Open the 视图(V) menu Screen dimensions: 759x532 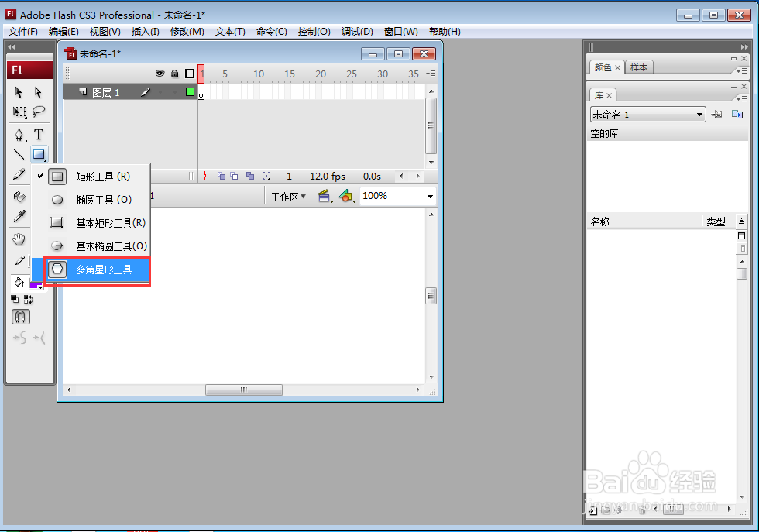[x=105, y=32]
